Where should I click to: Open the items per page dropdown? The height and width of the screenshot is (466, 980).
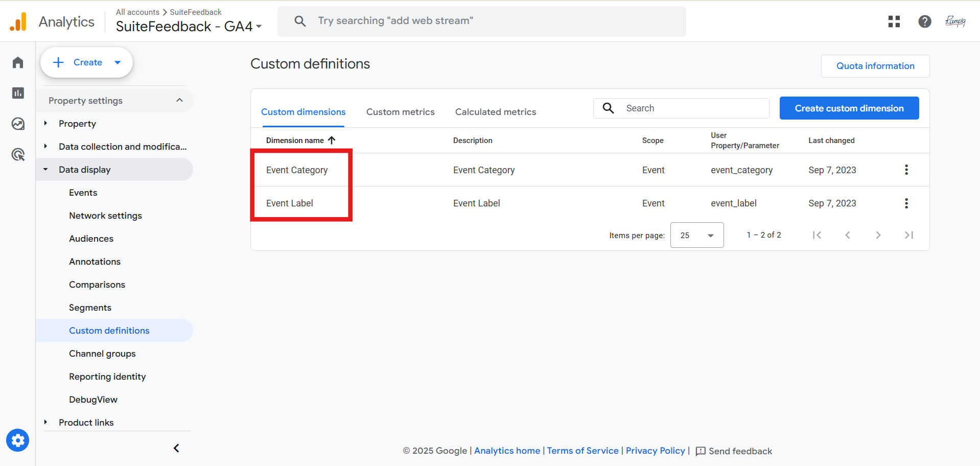[696, 235]
